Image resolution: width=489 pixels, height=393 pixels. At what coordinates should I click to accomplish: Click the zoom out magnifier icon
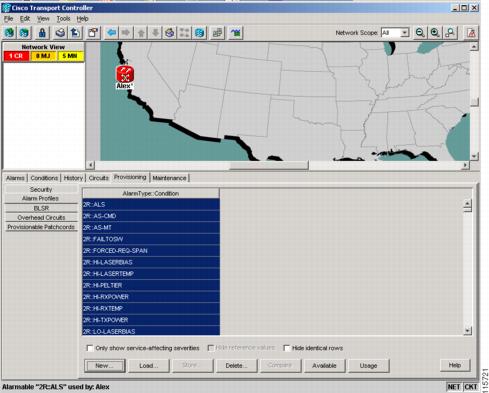(420, 33)
